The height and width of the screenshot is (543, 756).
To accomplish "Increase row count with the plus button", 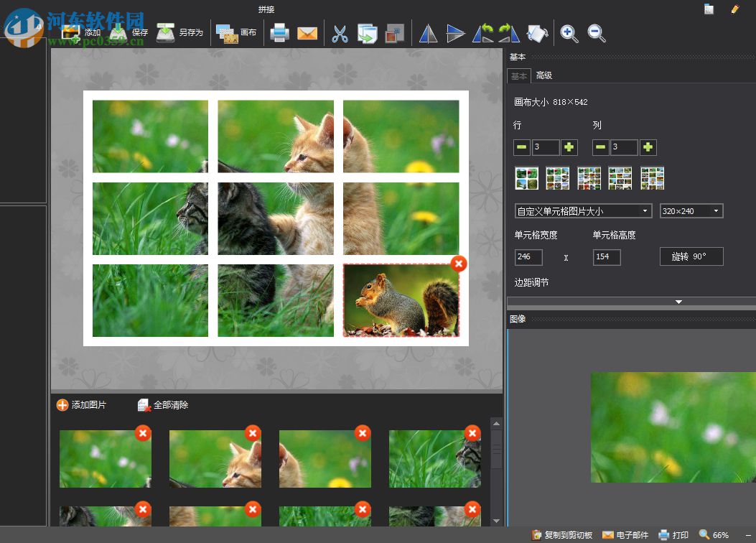I will (x=569, y=147).
